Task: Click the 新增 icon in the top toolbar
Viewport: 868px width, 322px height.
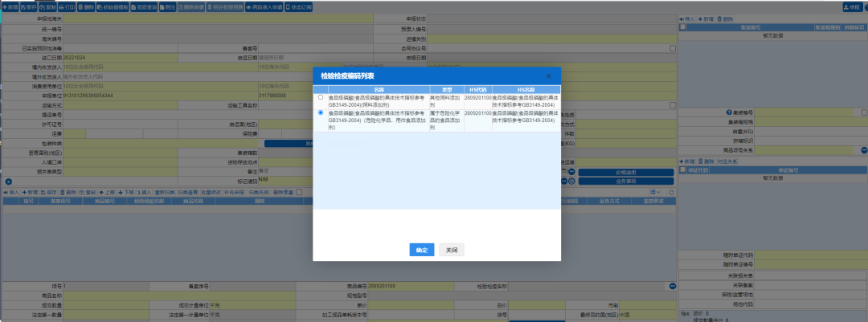Action: pos(11,6)
